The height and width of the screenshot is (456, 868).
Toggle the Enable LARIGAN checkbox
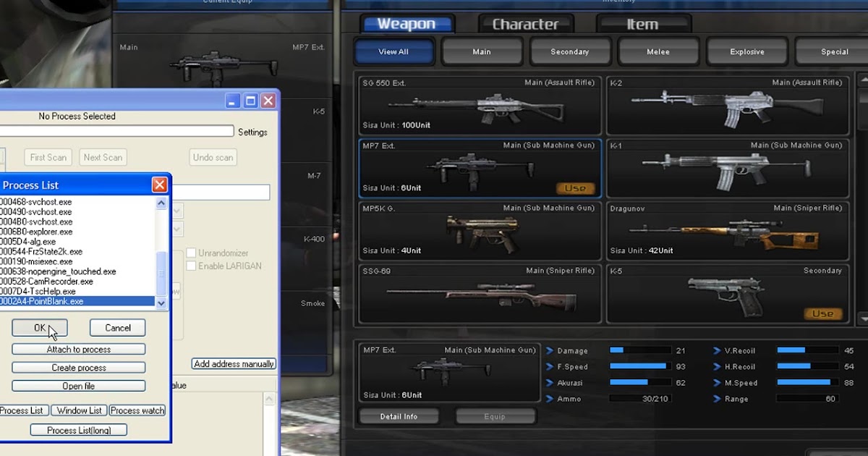pyautogui.click(x=192, y=266)
